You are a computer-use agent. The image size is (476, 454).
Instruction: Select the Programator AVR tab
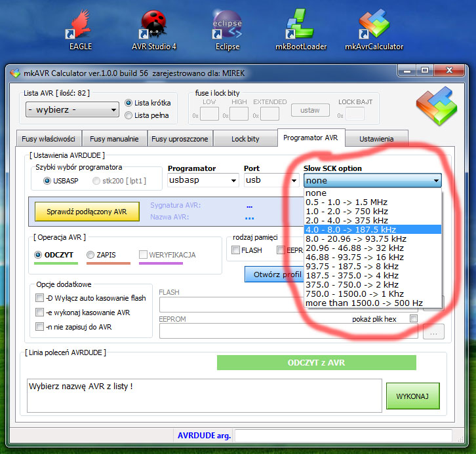pyautogui.click(x=311, y=138)
